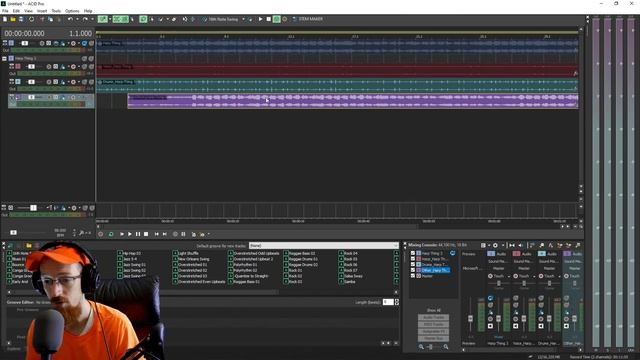
Task: Click the 00:00:00.000 time display
Action: [24, 33]
